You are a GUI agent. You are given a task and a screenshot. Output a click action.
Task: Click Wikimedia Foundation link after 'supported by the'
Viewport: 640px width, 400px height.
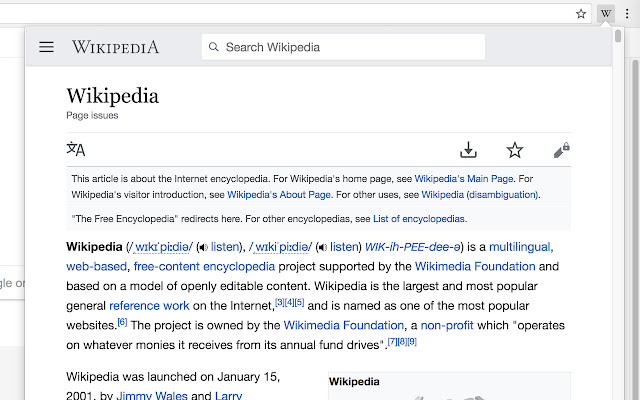pos(475,267)
